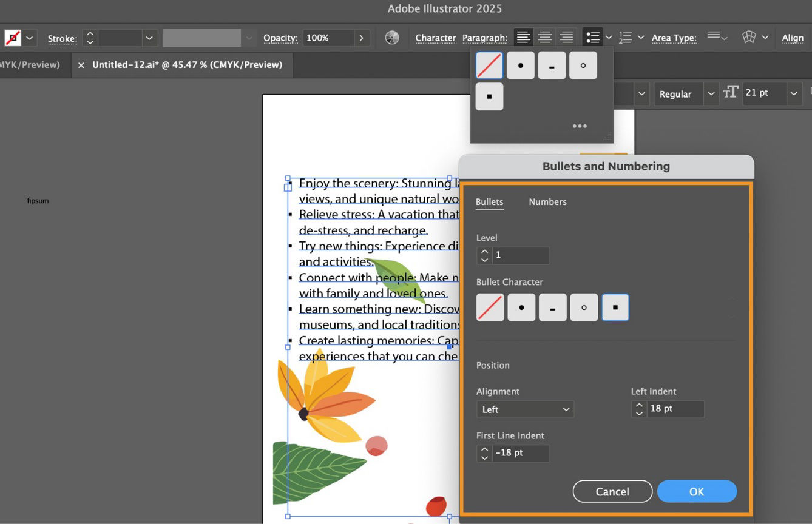Viewport: 812px width, 524px height.
Task: Select the right-align paragraph icon
Action: (566, 37)
